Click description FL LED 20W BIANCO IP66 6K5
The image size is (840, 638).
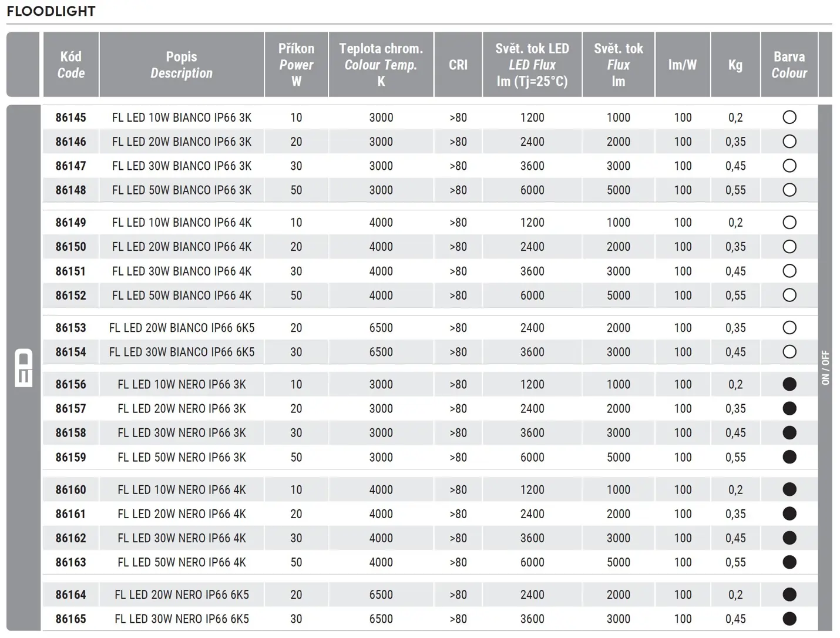[182, 328]
